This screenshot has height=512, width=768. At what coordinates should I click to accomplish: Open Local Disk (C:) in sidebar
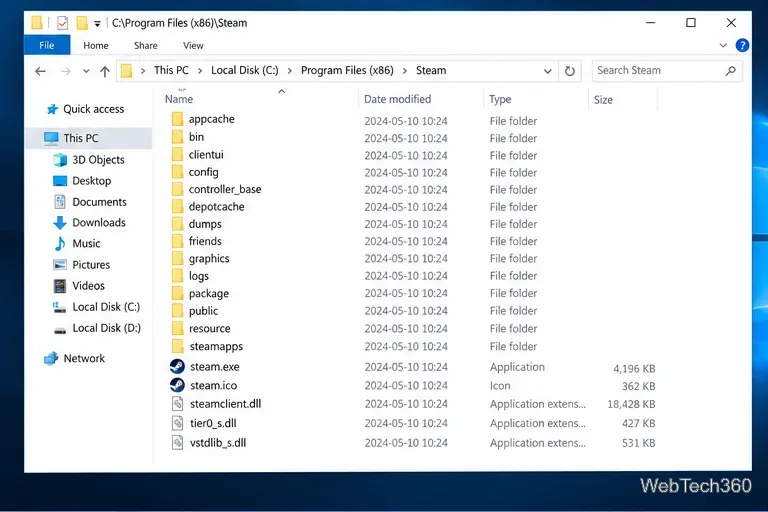pyautogui.click(x=96, y=307)
